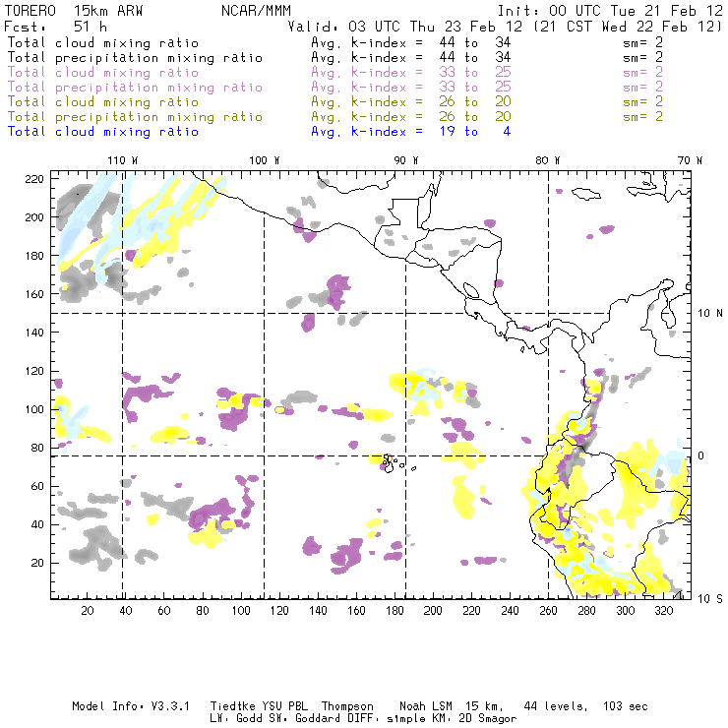
Task: Click the '260' tick on the horizontal axis
Action: click(548, 611)
